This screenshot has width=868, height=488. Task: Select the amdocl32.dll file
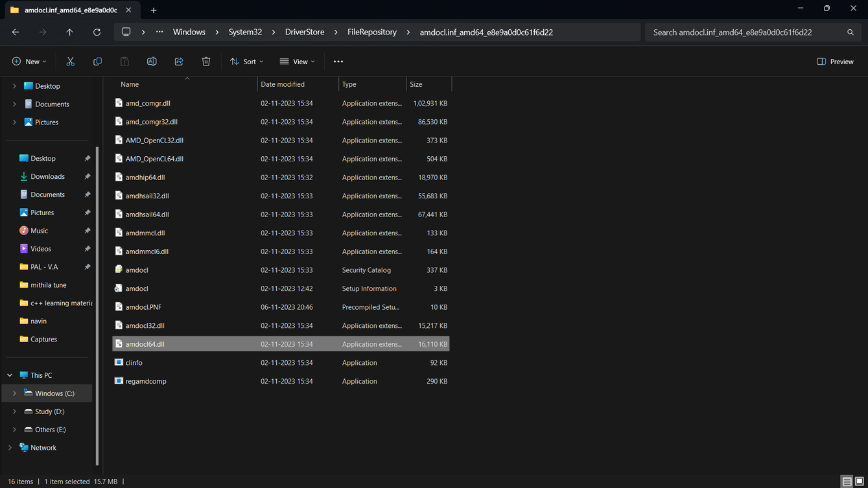pyautogui.click(x=281, y=326)
